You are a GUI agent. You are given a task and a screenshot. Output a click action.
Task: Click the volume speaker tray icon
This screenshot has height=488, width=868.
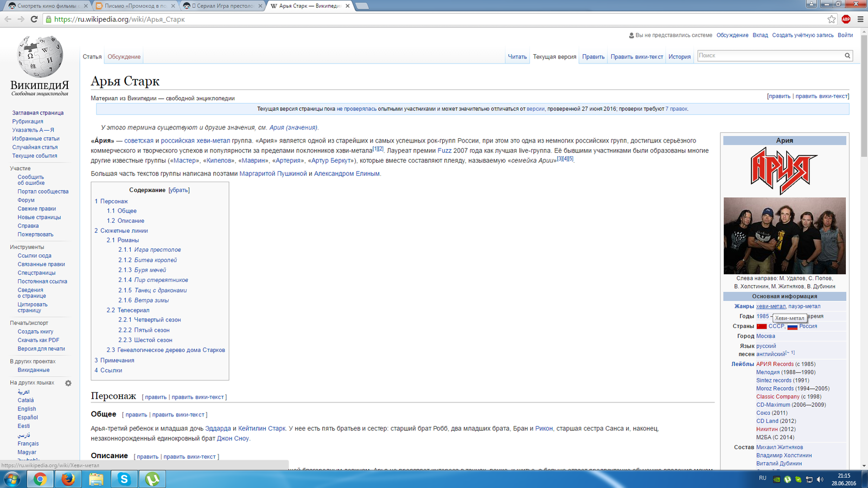pos(820,479)
